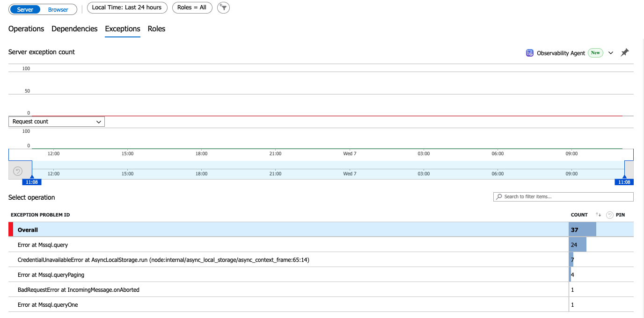Click the reset time range icon beside timeline
The width and height of the screenshot is (644, 318).
(x=18, y=171)
